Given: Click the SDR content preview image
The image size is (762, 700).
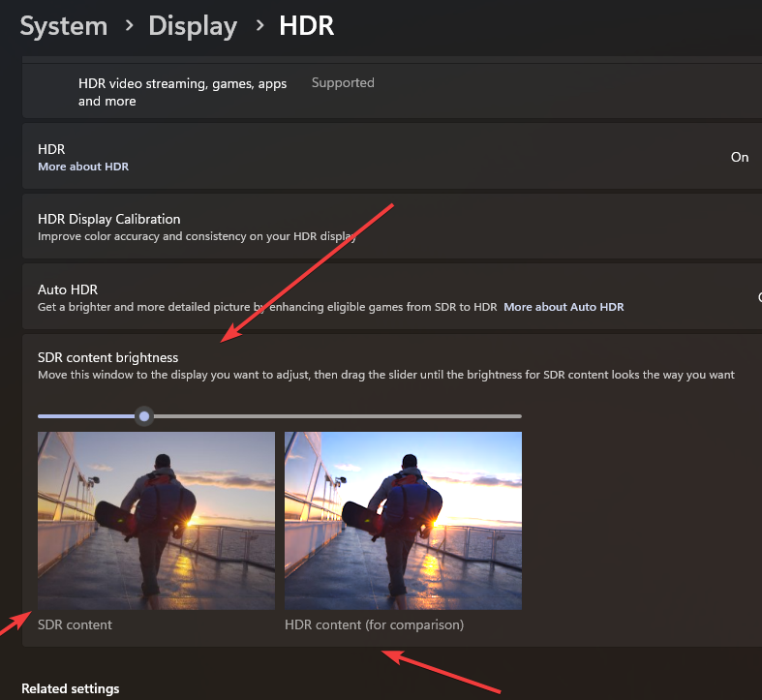Looking at the screenshot, I should [x=156, y=521].
